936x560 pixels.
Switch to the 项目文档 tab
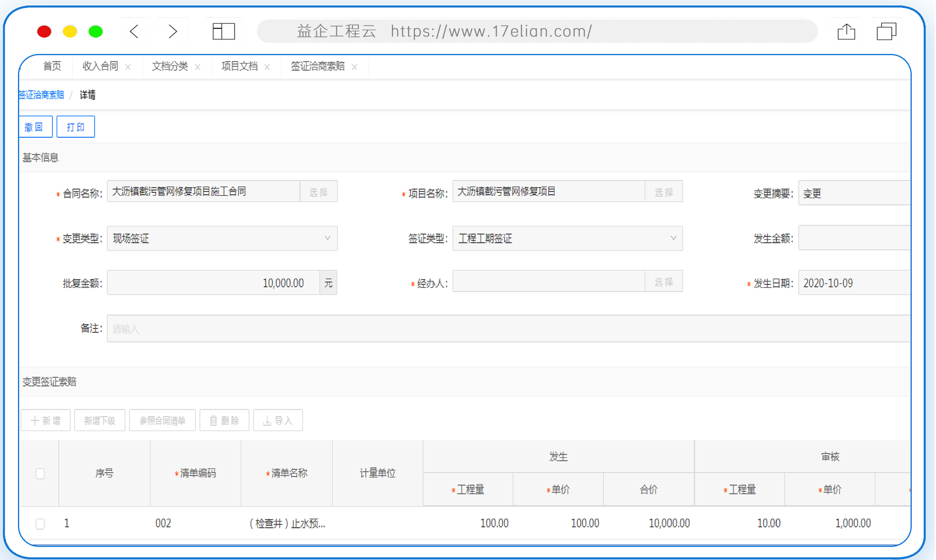(x=240, y=66)
